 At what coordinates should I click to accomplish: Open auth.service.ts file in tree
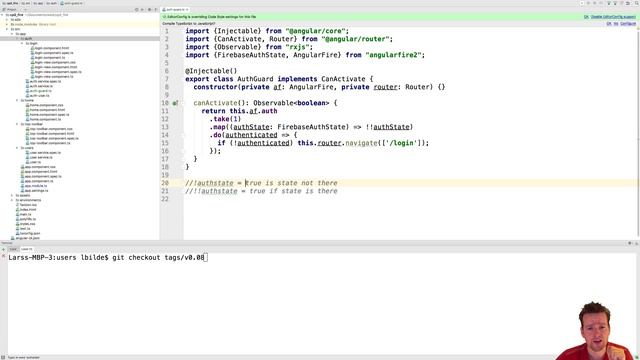click(41, 86)
